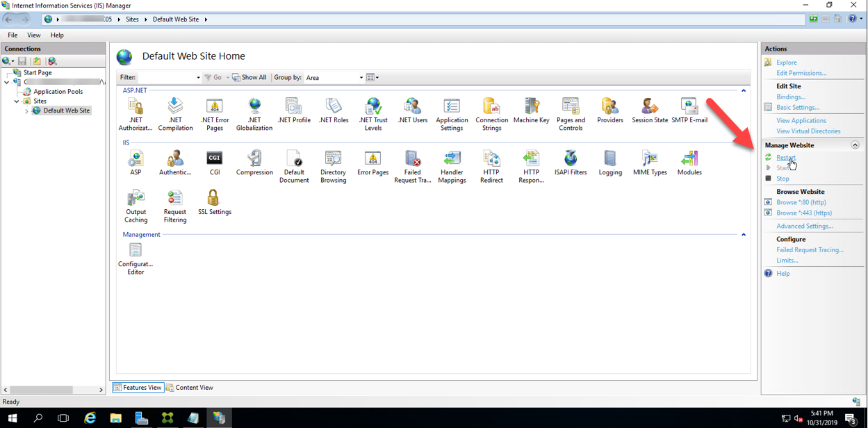Viewport: 868px width, 428px height.
Task: Collapse the Manage Website actions section
Action: pos(855,145)
